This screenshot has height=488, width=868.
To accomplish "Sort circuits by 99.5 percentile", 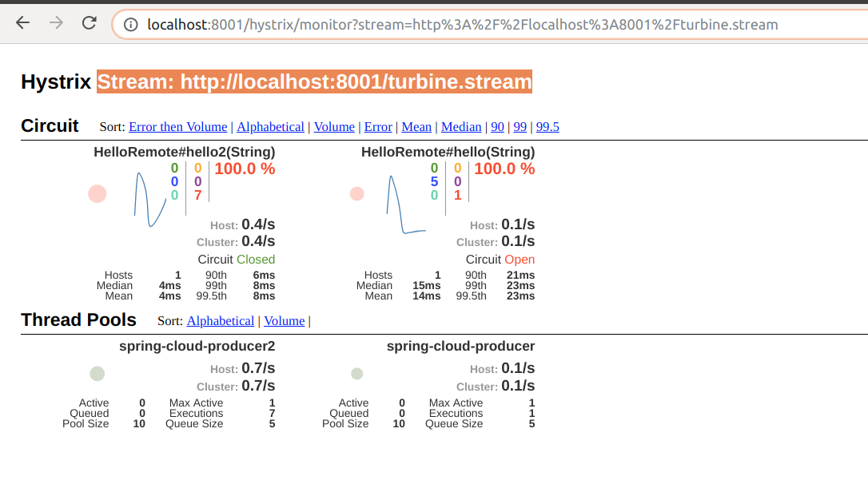I will pyautogui.click(x=547, y=127).
